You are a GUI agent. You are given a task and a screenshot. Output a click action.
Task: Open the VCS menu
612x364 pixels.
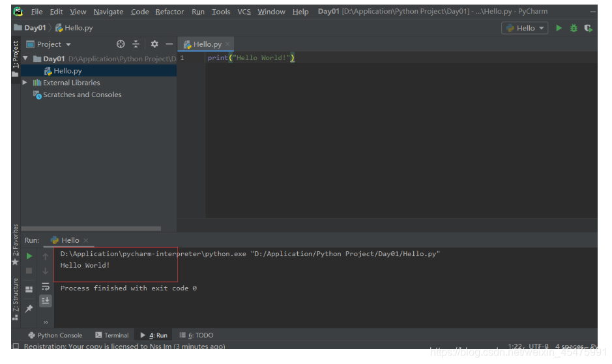click(x=244, y=12)
